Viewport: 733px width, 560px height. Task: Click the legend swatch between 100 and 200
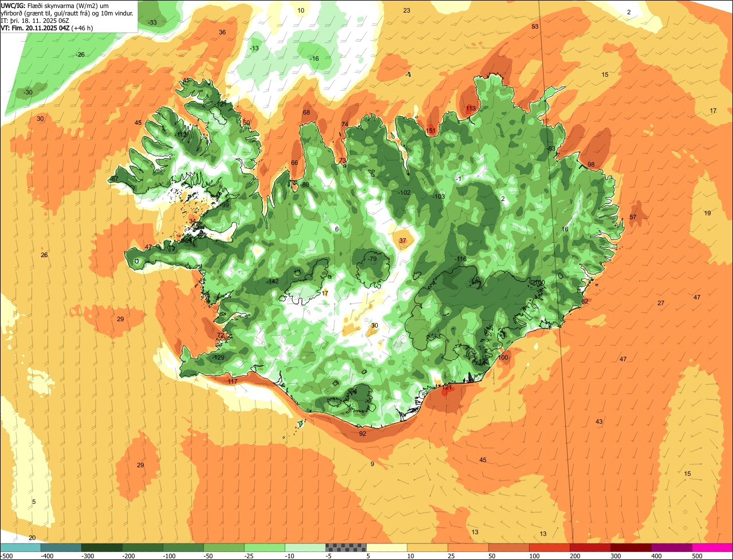tap(550, 547)
